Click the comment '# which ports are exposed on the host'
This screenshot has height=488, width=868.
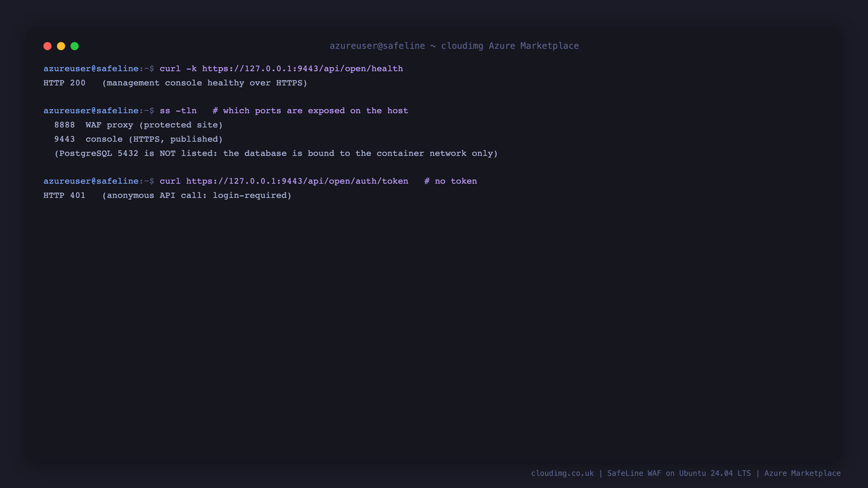click(x=311, y=110)
